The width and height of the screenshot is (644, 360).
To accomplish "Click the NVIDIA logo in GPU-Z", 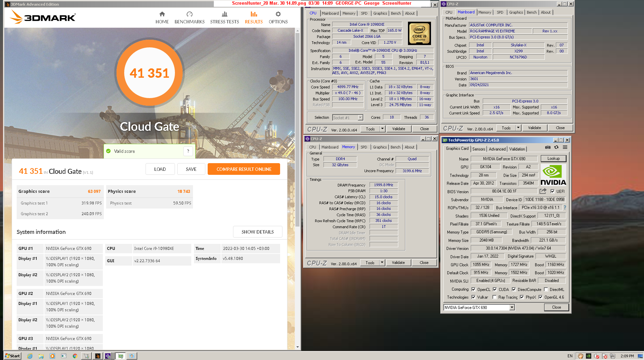I will tap(553, 175).
